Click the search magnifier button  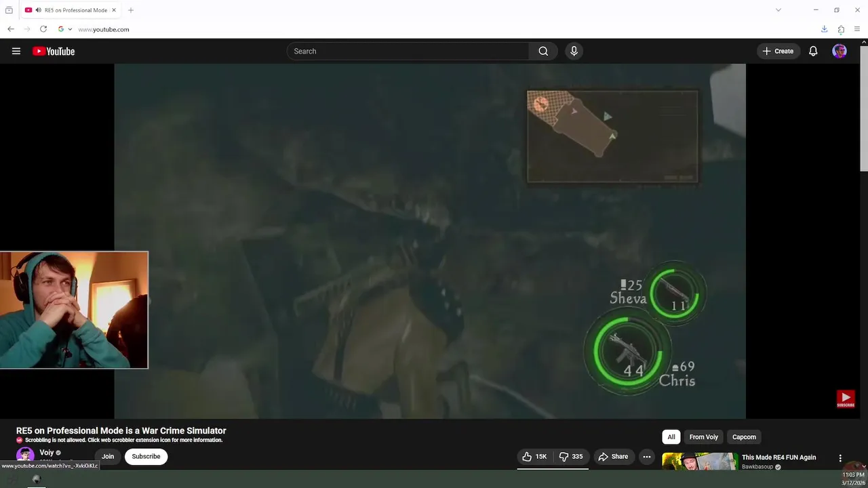543,51
